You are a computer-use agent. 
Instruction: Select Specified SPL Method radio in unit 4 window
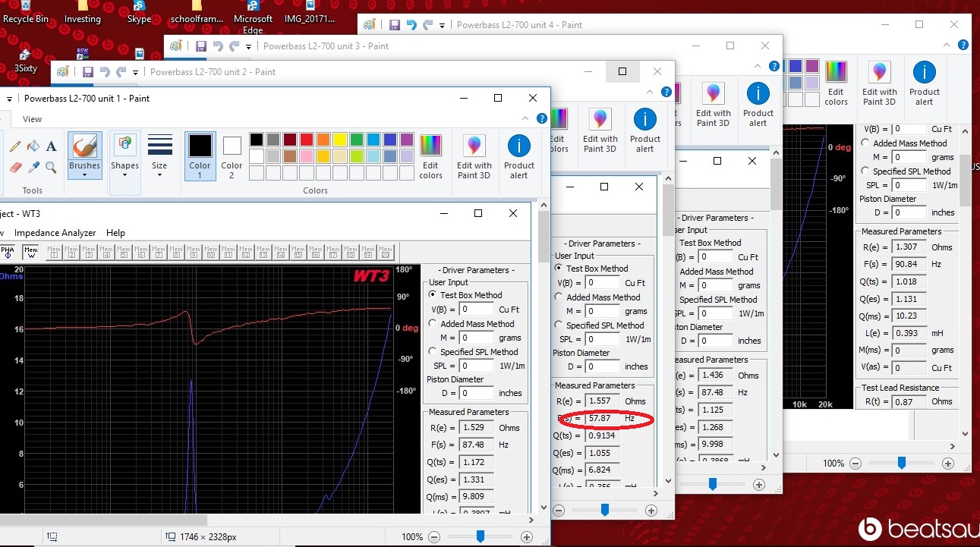tap(865, 171)
